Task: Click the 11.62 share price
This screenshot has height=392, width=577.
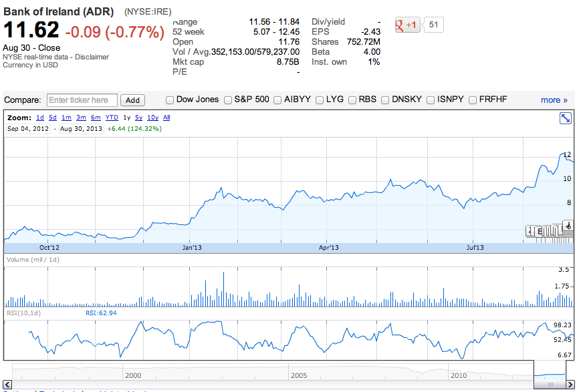Action: tap(31, 30)
